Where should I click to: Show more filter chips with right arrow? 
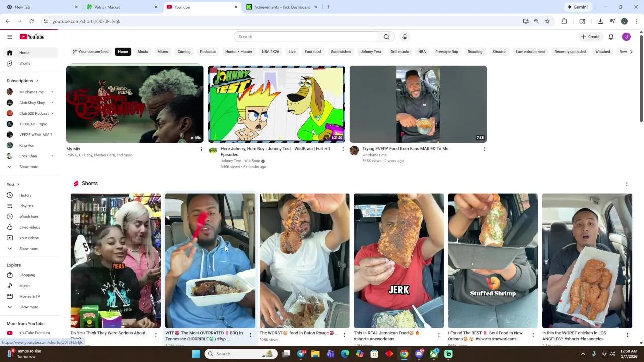coord(631,52)
